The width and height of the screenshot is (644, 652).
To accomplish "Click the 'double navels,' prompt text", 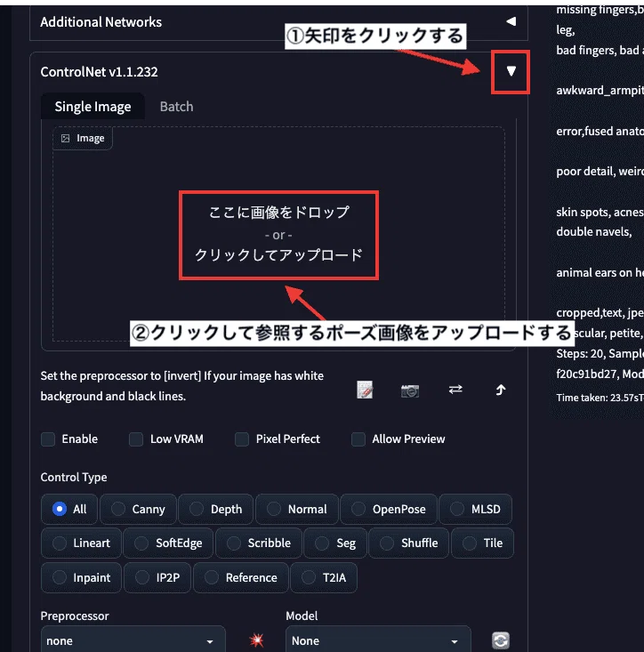I will coord(594,231).
